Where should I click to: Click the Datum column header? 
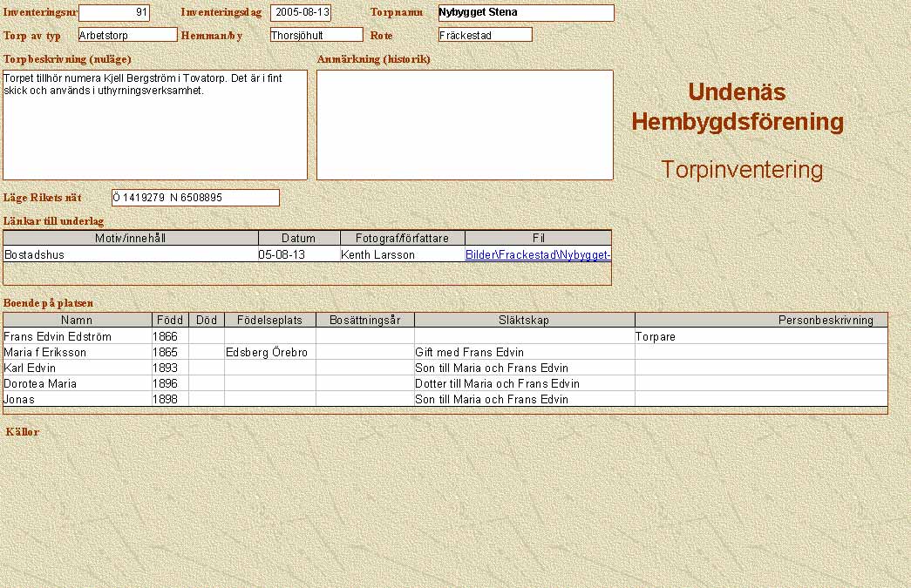299,239
